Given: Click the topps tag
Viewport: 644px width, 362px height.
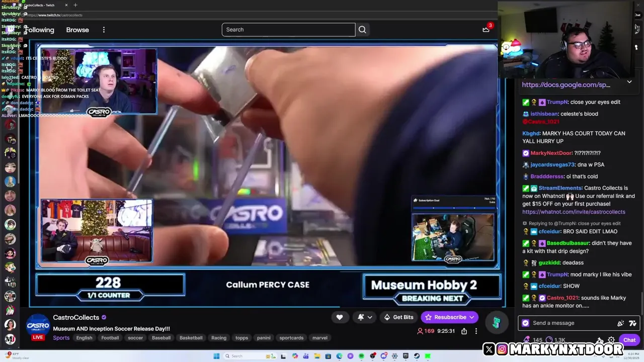Looking at the screenshot, I should (x=242, y=338).
